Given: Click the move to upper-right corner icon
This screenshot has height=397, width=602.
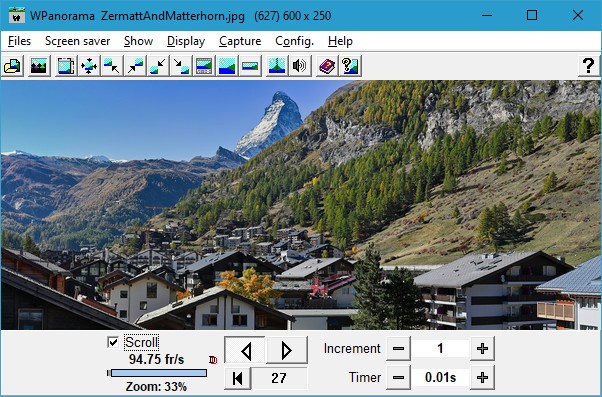Looking at the screenshot, I should [135, 66].
